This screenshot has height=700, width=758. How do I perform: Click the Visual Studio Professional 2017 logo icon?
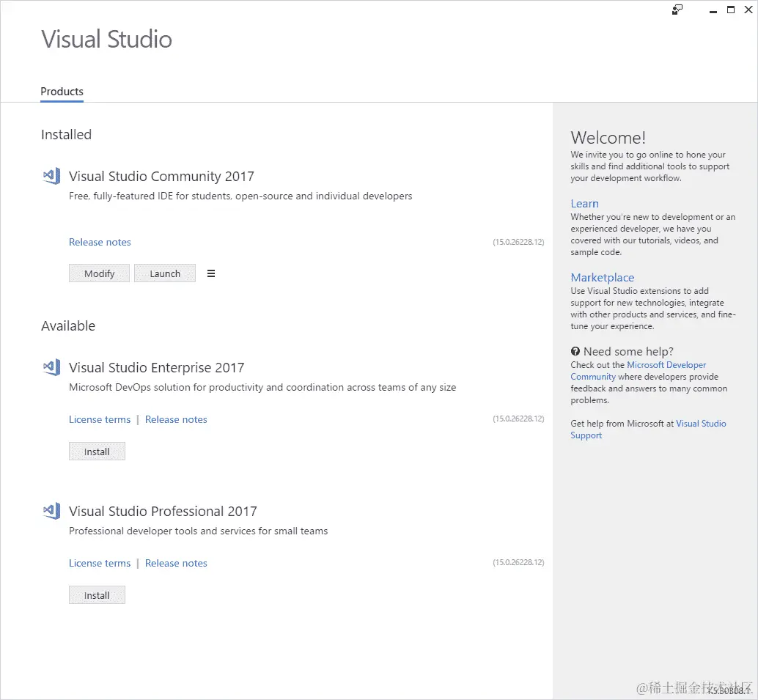click(52, 510)
